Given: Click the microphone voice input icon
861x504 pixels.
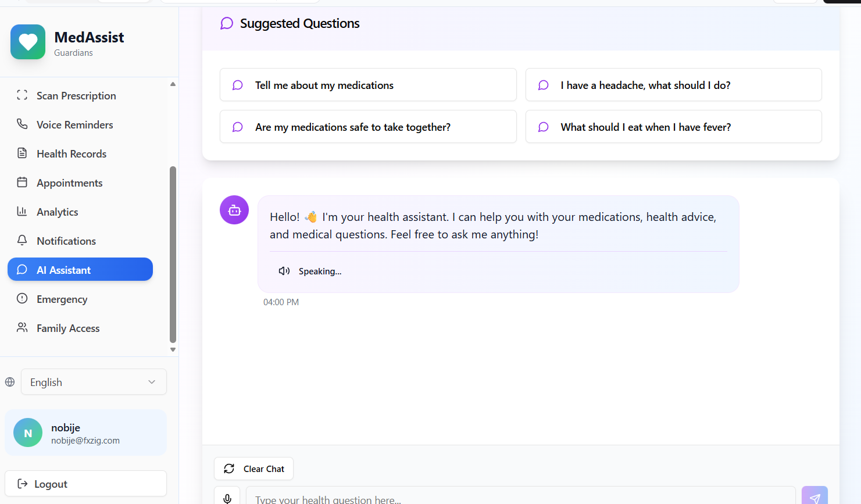Looking at the screenshot, I should coord(227,498).
